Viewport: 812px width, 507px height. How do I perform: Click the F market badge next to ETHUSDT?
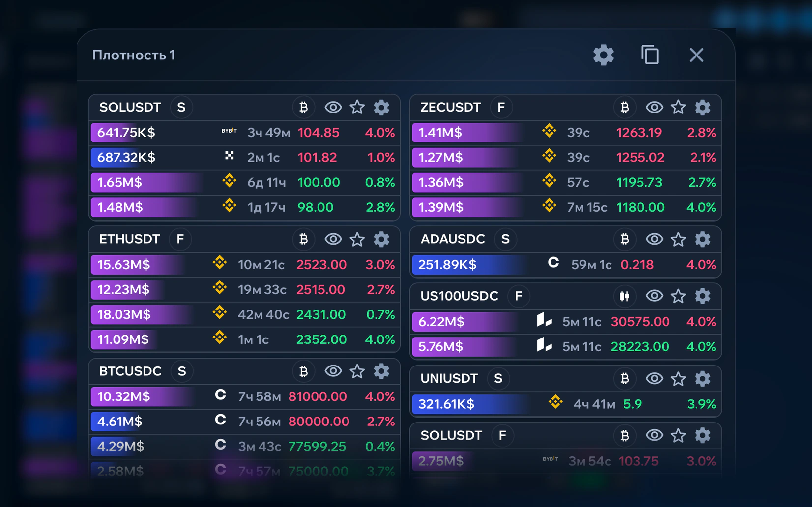[180, 239]
